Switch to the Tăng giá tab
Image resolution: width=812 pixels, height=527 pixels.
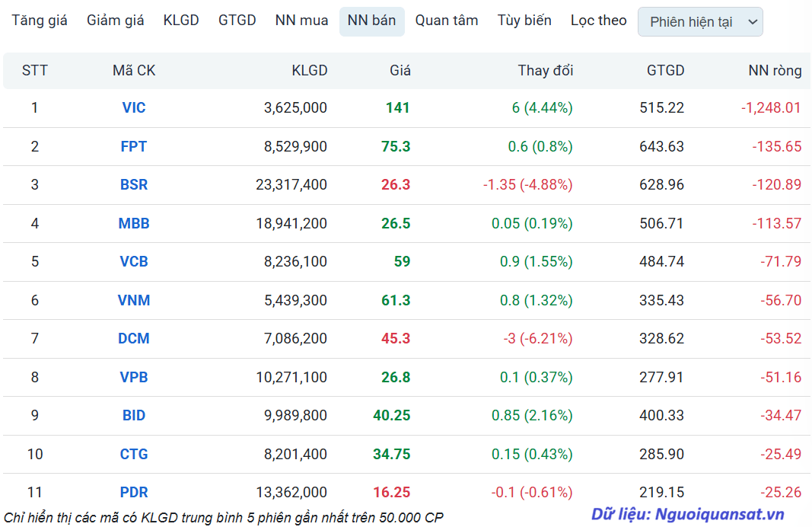(x=40, y=21)
